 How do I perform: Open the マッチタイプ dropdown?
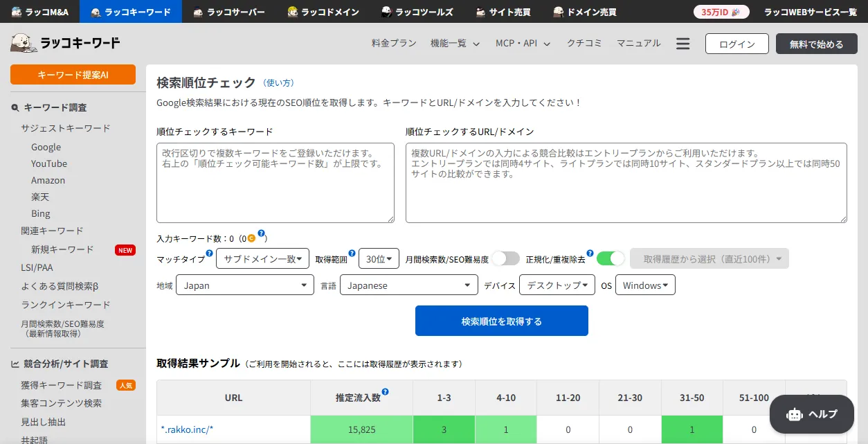(x=262, y=258)
